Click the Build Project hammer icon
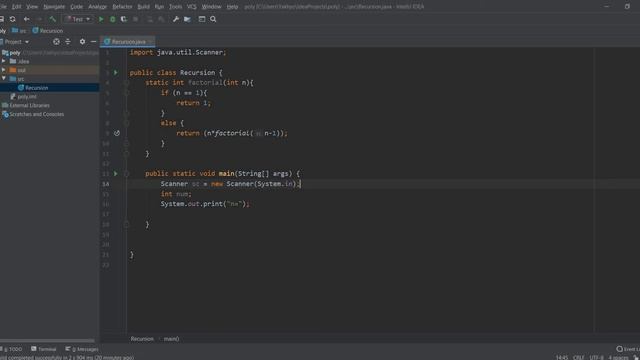 (52, 19)
